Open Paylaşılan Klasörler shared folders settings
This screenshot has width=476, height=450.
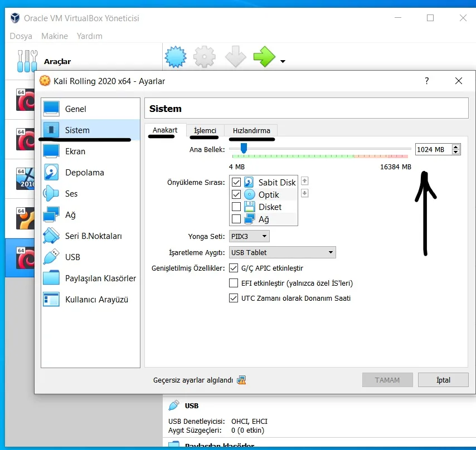[90, 278]
